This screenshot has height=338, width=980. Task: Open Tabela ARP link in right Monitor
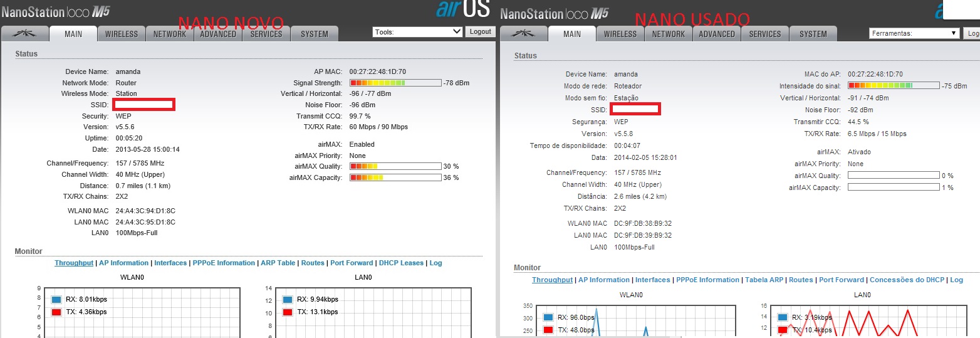764,280
